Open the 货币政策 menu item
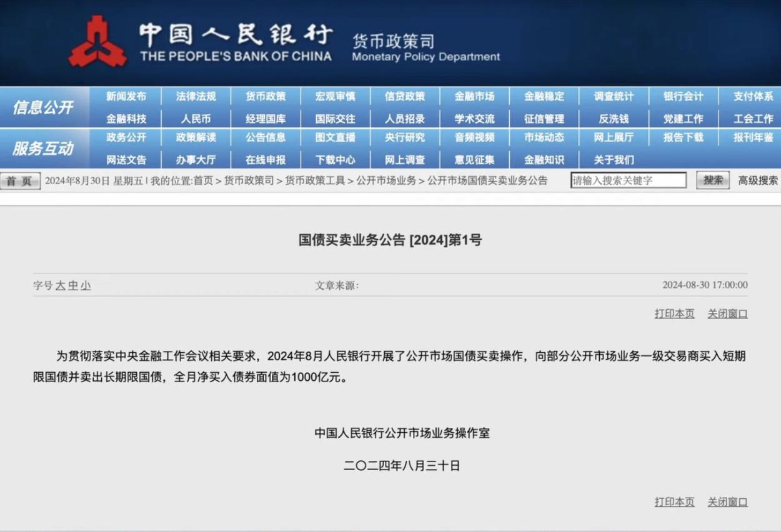 click(x=266, y=97)
